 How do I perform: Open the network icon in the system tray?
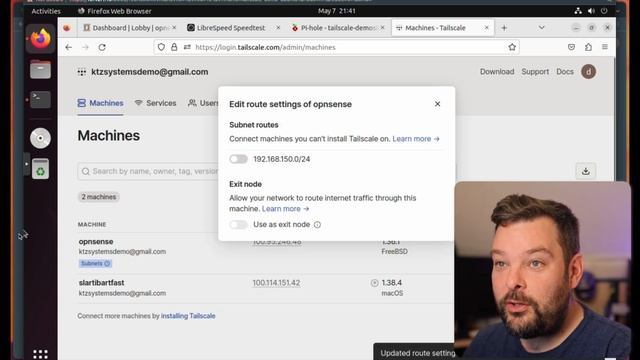pos(578,11)
